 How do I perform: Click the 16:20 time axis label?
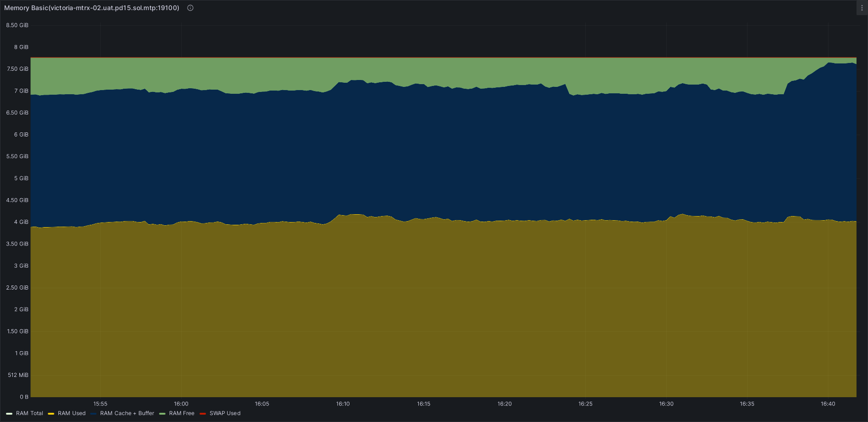[504, 404]
